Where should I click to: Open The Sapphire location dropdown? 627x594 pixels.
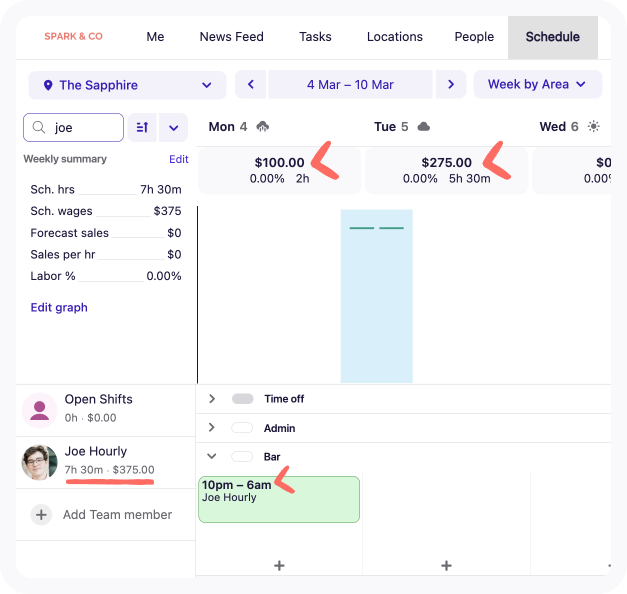[125, 85]
